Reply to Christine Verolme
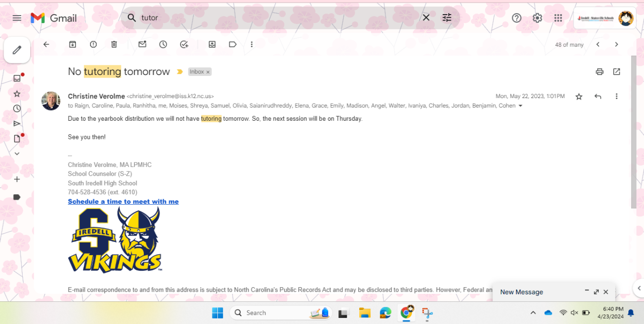 (x=598, y=96)
